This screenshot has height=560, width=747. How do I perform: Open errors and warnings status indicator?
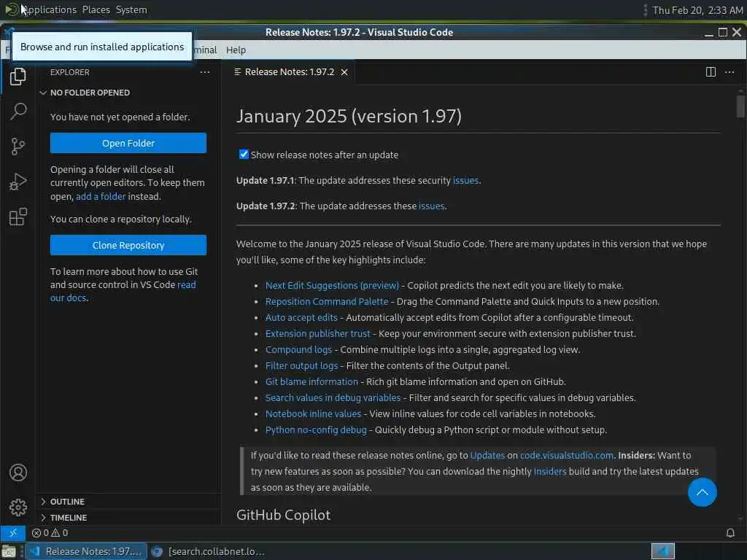50,533
